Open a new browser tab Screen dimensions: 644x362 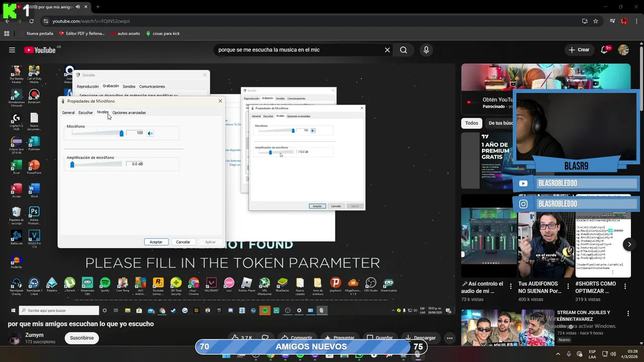pos(98,7)
